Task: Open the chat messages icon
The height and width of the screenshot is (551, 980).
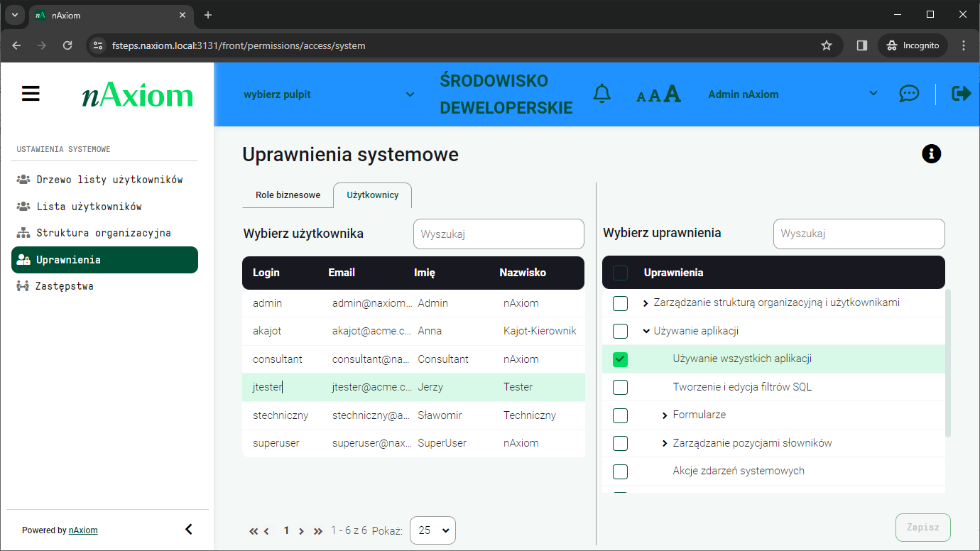Action: (908, 94)
